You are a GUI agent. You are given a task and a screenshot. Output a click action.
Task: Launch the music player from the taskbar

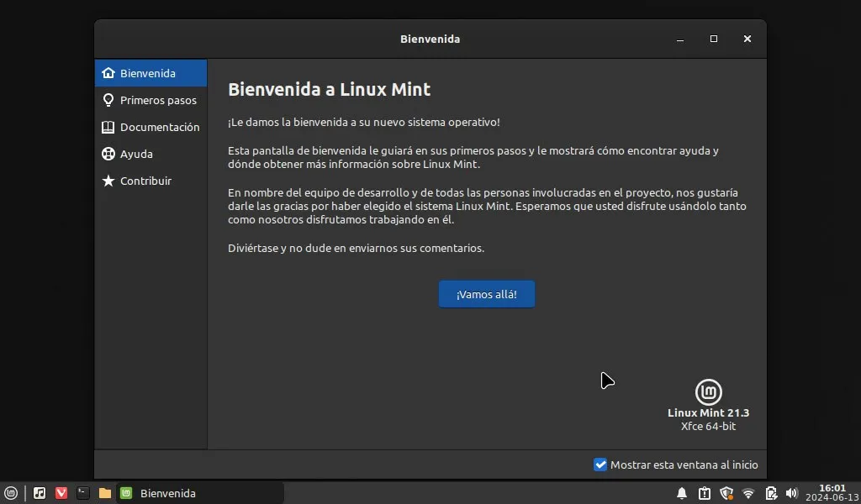tap(40, 493)
